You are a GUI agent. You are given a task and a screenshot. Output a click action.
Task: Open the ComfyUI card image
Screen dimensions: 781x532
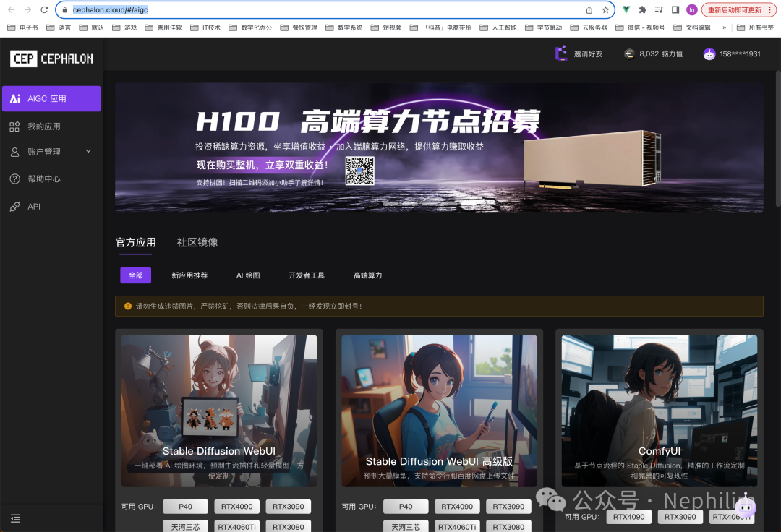point(660,411)
